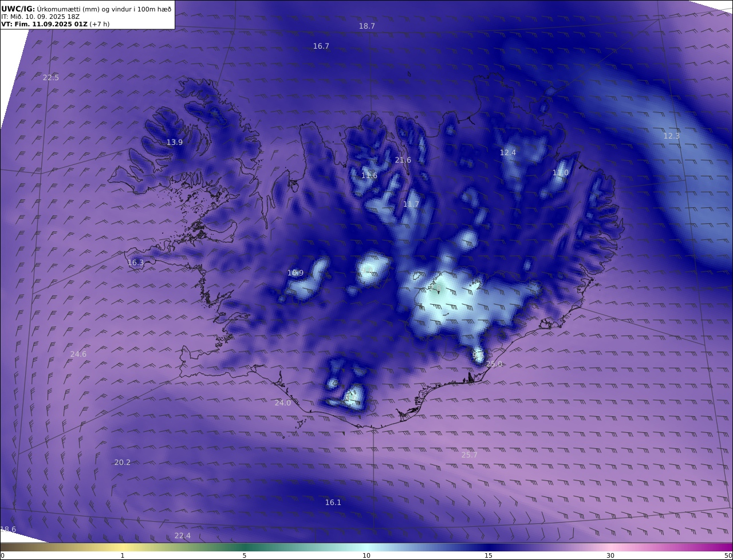The image size is (733, 560).
Task: Click the map value 16.1
Action: click(x=333, y=503)
